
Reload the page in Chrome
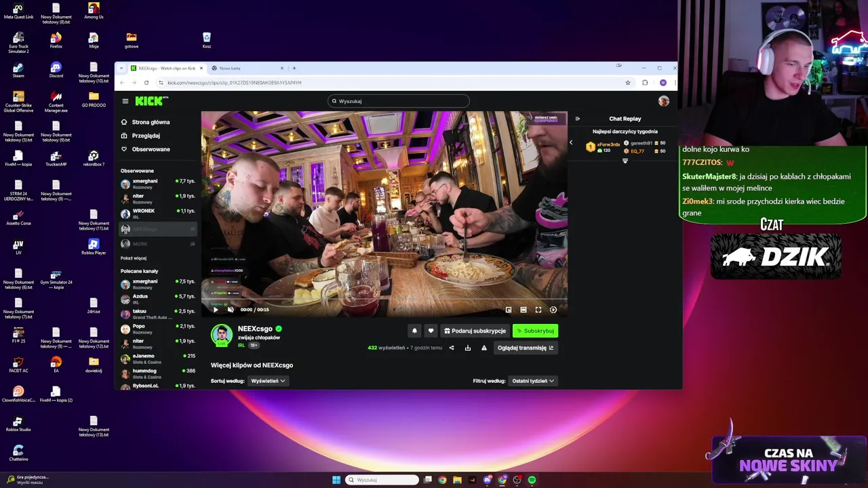point(146,83)
